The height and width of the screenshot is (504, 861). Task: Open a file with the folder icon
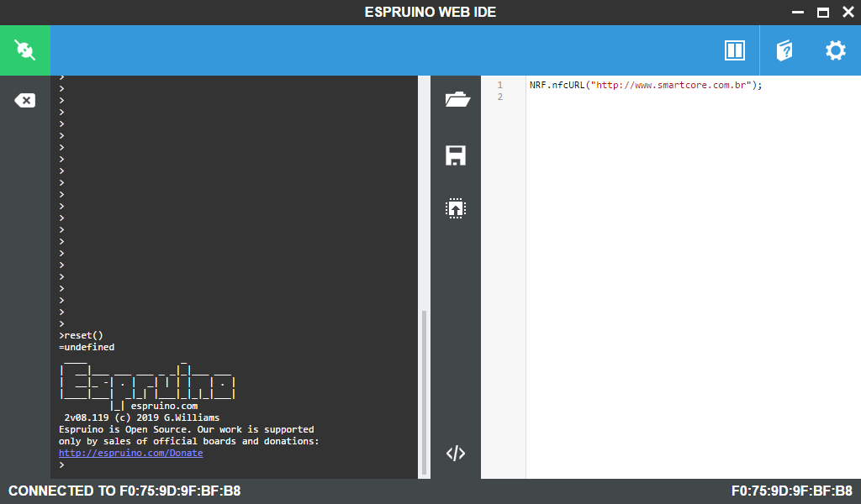coord(457,99)
